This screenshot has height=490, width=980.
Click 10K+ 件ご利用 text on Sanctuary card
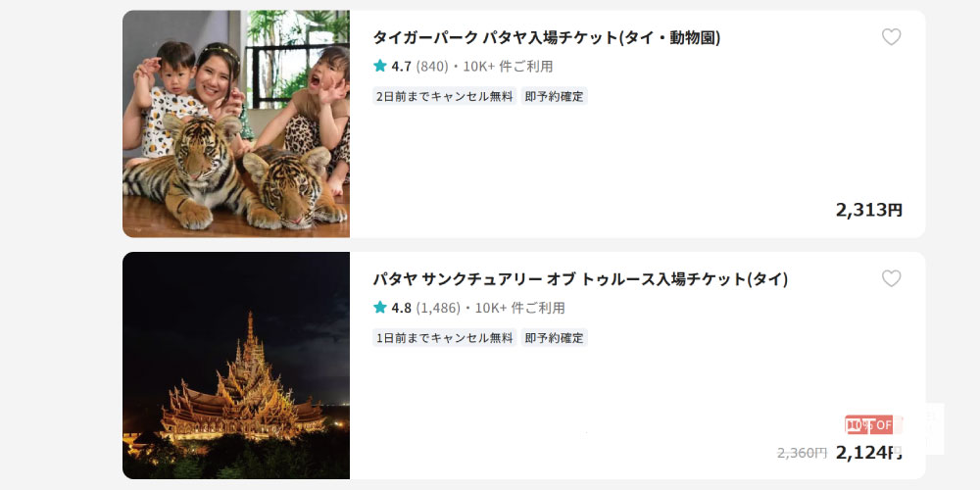tap(520, 308)
